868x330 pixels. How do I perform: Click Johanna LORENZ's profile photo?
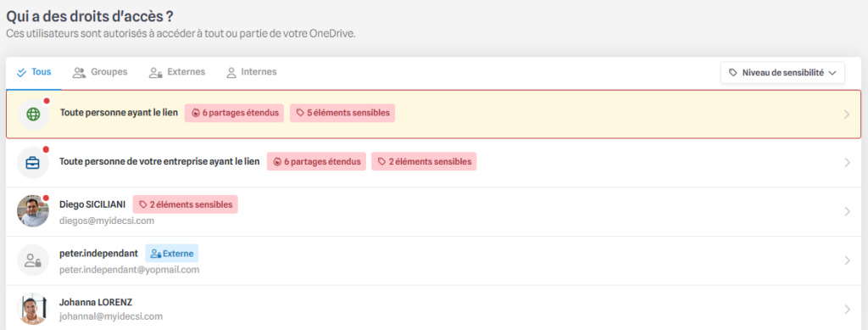pyautogui.click(x=33, y=309)
